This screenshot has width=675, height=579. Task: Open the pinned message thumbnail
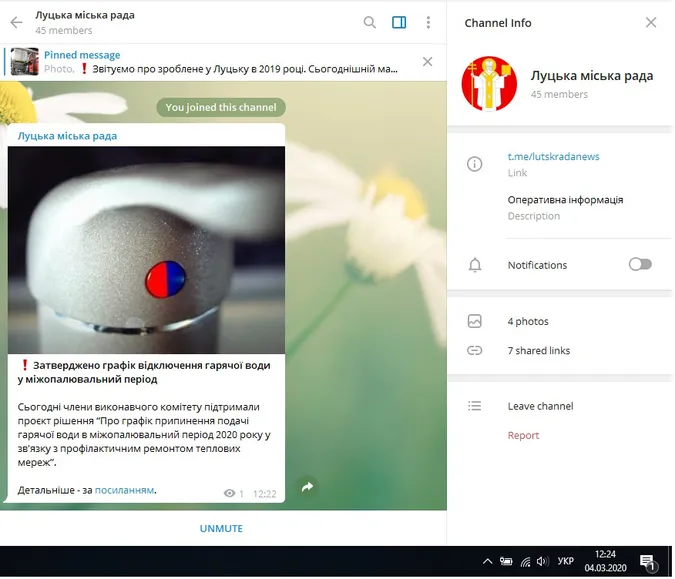[x=25, y=62]
